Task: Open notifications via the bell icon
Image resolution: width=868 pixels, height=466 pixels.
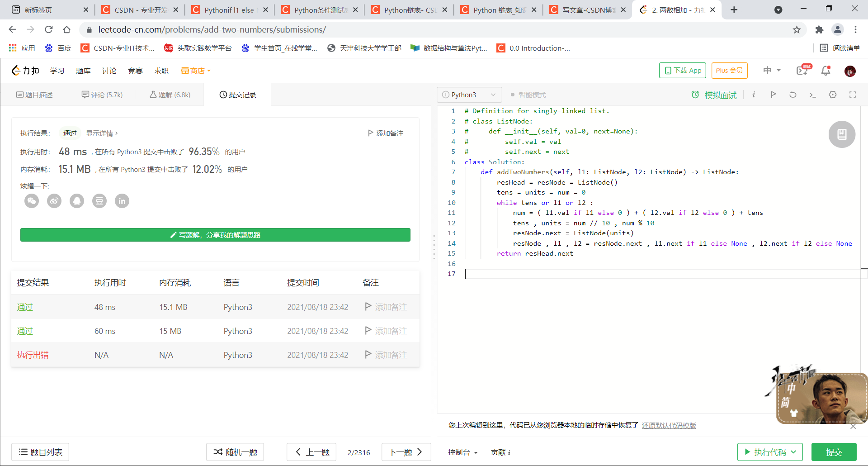Action: point(826,71)
